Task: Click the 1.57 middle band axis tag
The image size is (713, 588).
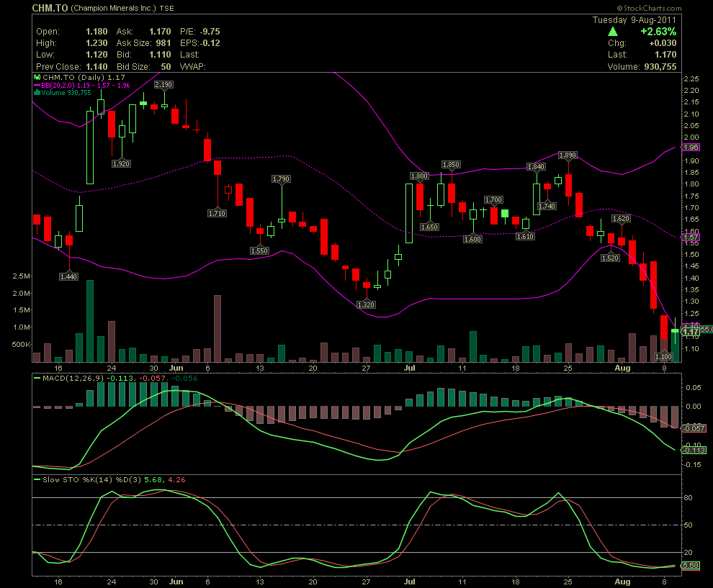Action: click(691, 238)
